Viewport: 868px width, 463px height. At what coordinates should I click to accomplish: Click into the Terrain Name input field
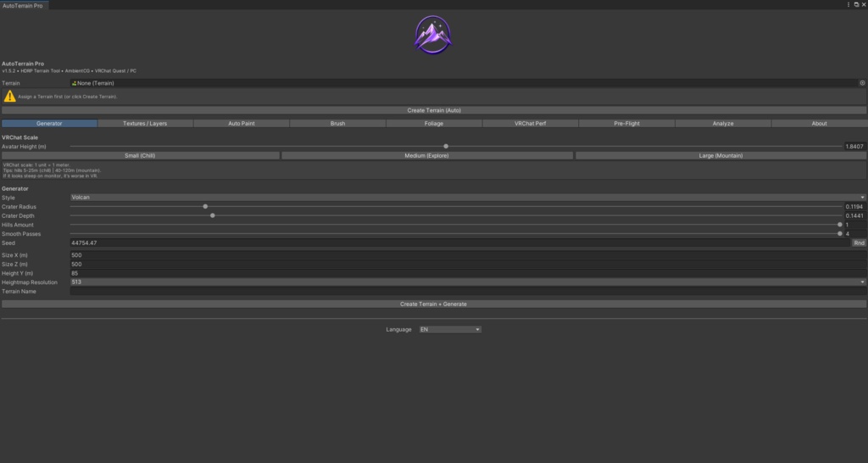pos(468,292)
